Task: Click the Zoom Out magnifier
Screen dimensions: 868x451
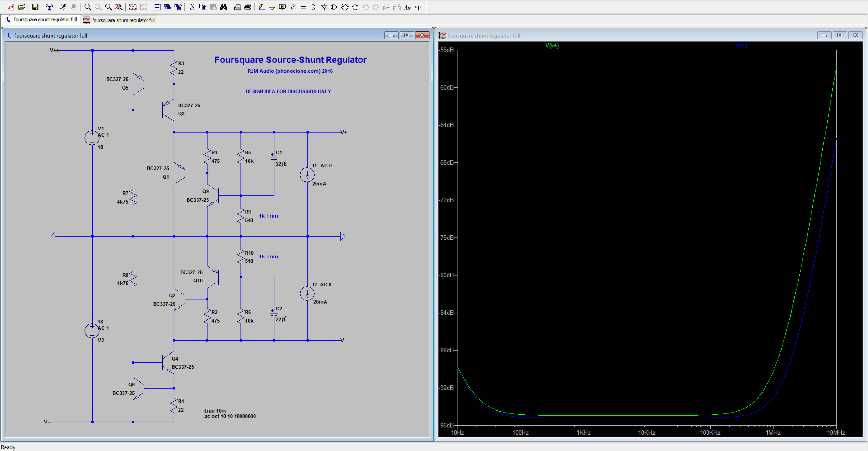Action: point(108,7)
